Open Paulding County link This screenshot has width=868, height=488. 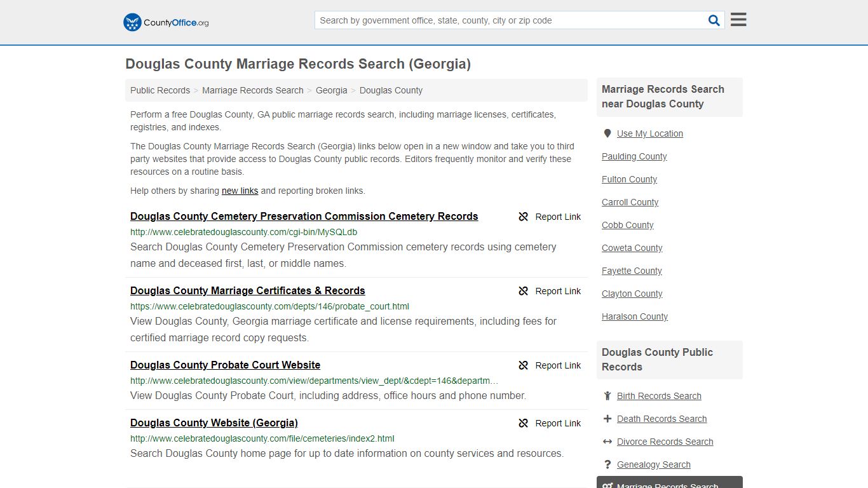[x=634, y=156]
